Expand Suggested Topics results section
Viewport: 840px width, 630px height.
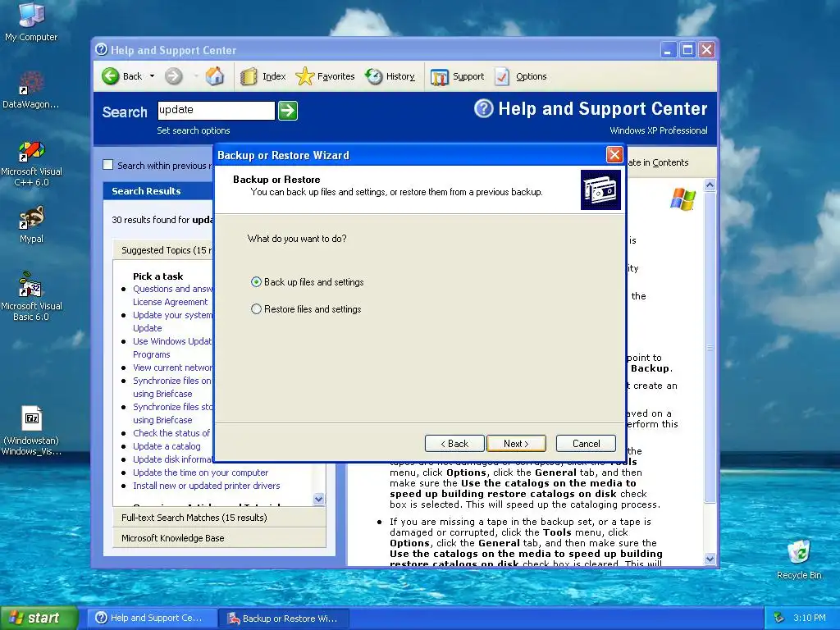click(163, 250)
